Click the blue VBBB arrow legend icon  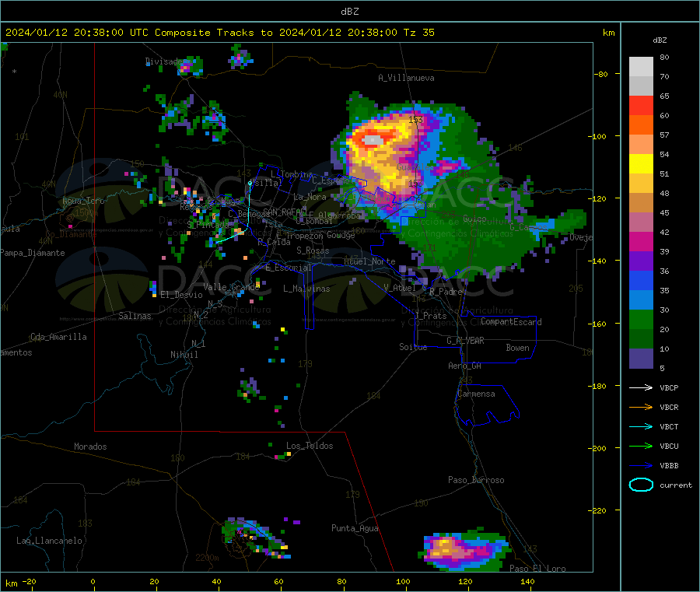tap(641, 466)
